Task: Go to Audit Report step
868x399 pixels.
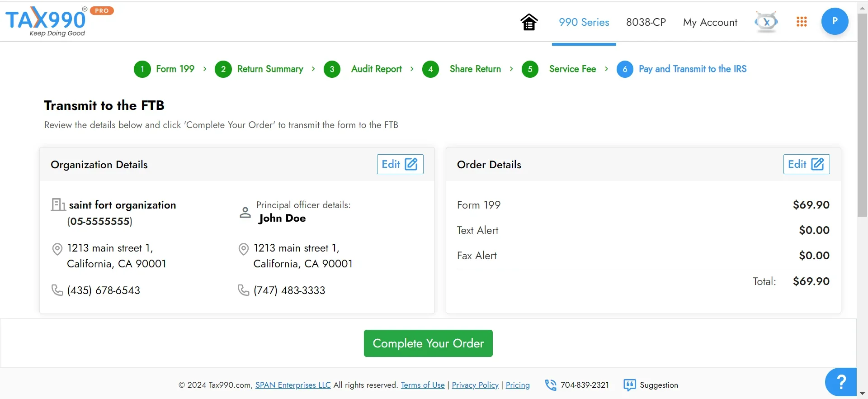Action: coord(377,69)
